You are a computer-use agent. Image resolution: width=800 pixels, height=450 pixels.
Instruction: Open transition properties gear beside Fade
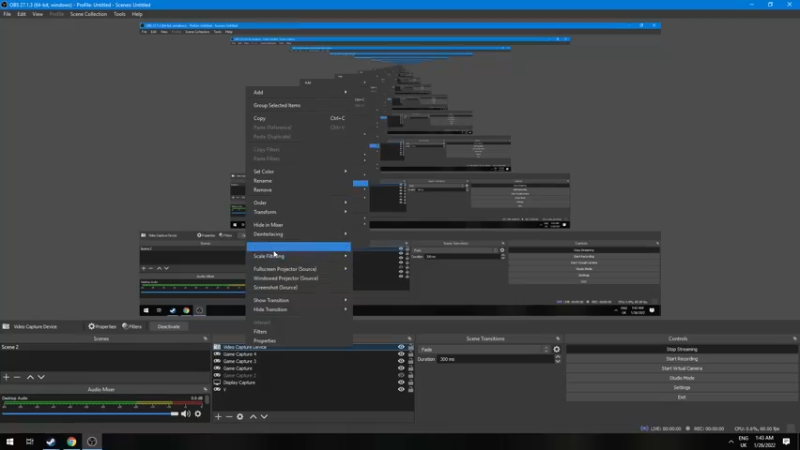tap(557, 349)
